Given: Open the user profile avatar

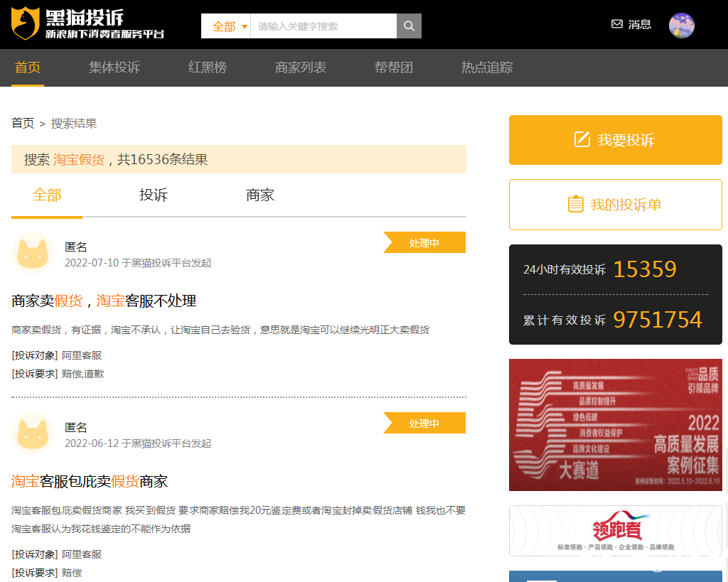Looking at the screenshot, I should pyautogui.click(x=681, y=25).
